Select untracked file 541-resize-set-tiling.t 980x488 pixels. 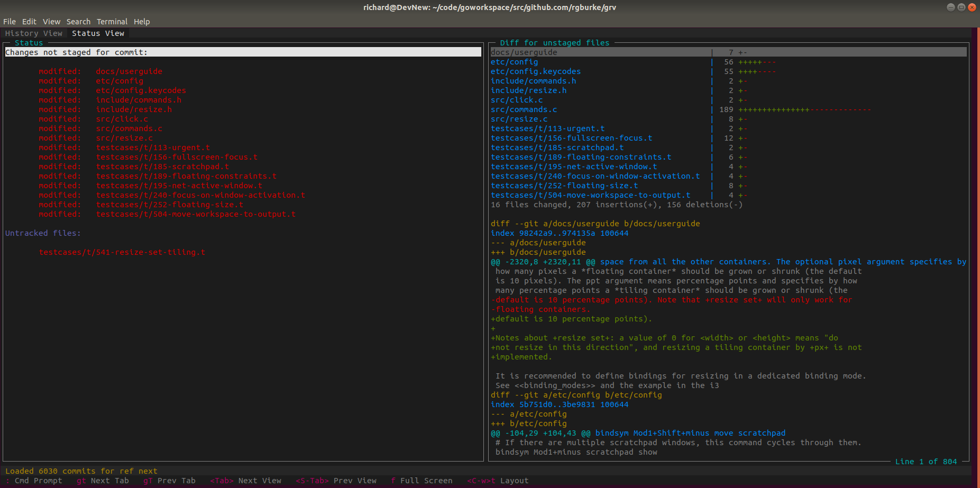pos(122,252)
